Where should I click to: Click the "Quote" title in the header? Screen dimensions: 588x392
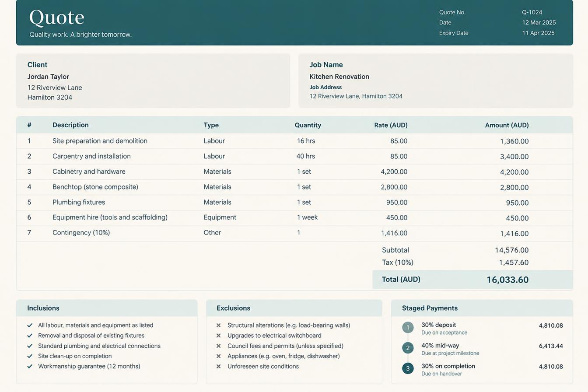57,17
